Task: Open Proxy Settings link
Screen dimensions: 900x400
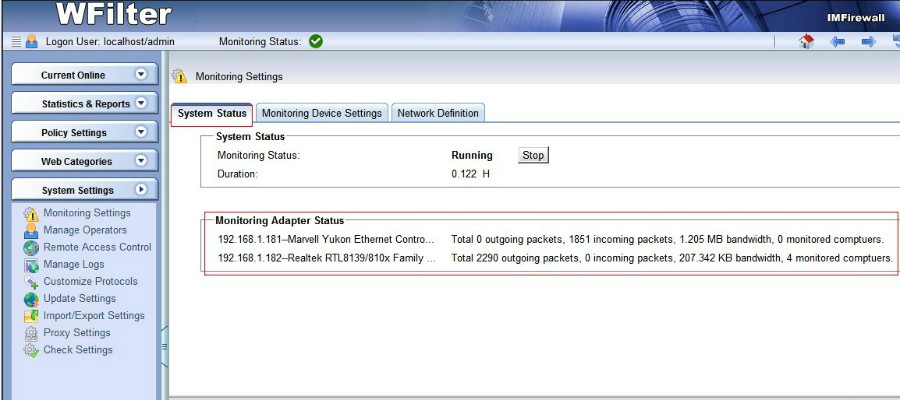Action: [x=77, y=333]
